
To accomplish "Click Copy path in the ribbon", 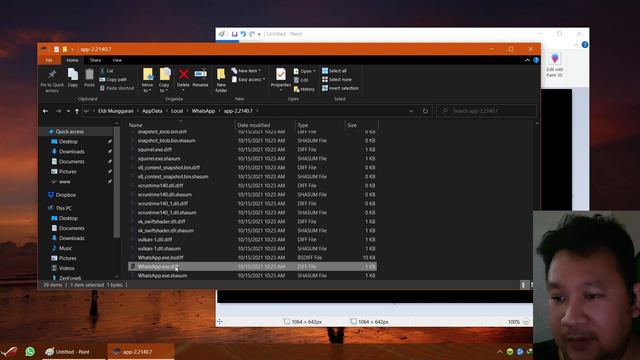I will pyautogui.click(x=113, y=80).
